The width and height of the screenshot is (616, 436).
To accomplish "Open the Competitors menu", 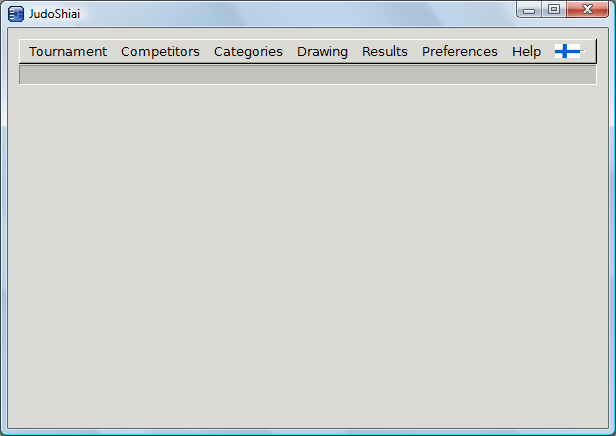I will [160, 52].
